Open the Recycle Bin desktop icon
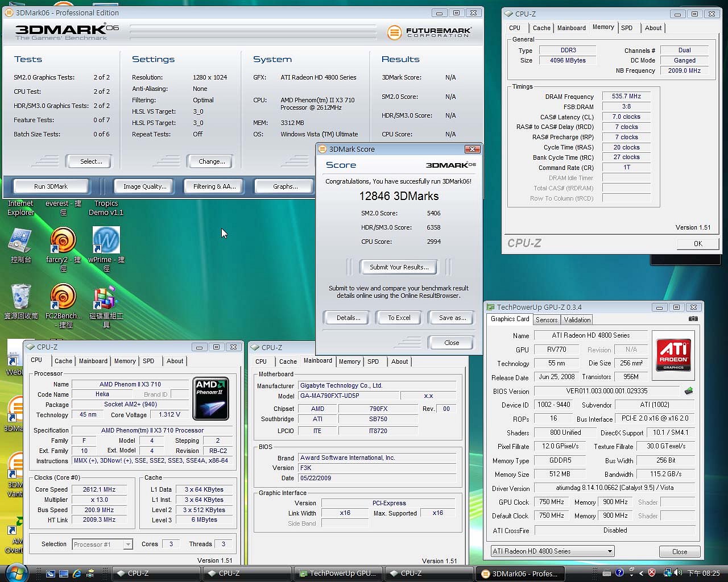 (x=20, y=302)
